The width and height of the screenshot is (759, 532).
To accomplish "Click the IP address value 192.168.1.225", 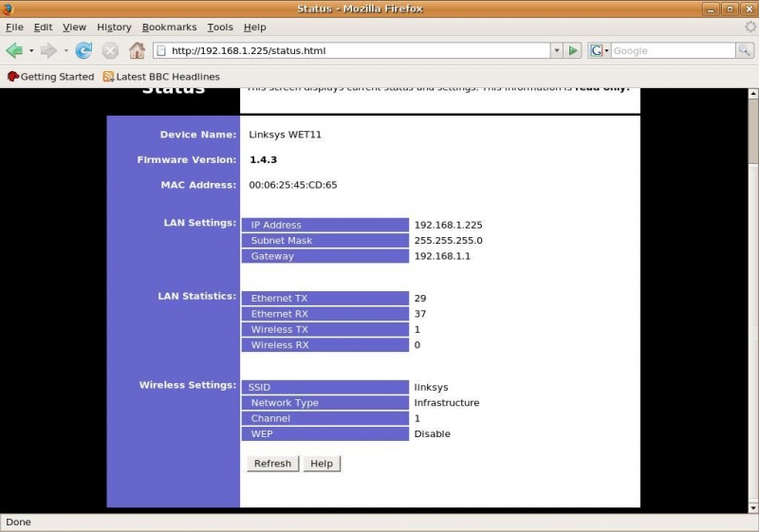I will [448, 225].
